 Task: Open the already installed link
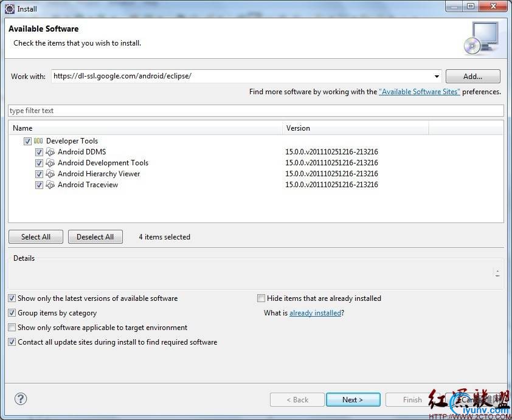point(315,313)
